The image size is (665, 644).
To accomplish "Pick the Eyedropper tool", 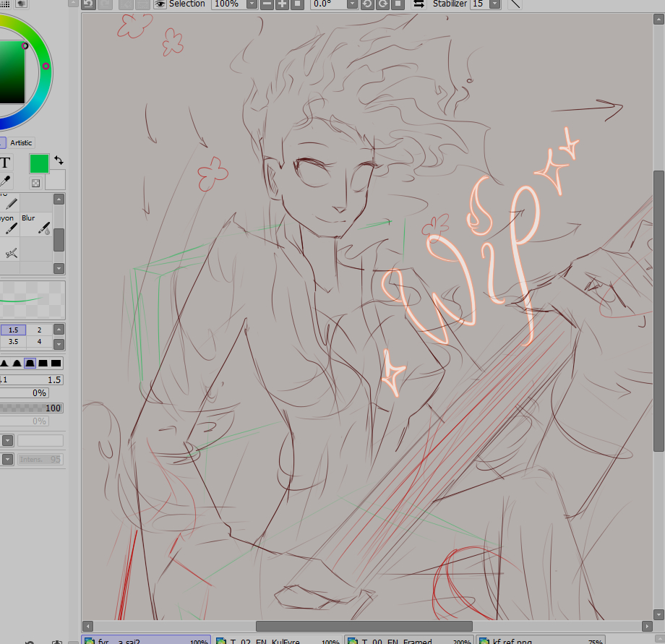I will 6,181.
